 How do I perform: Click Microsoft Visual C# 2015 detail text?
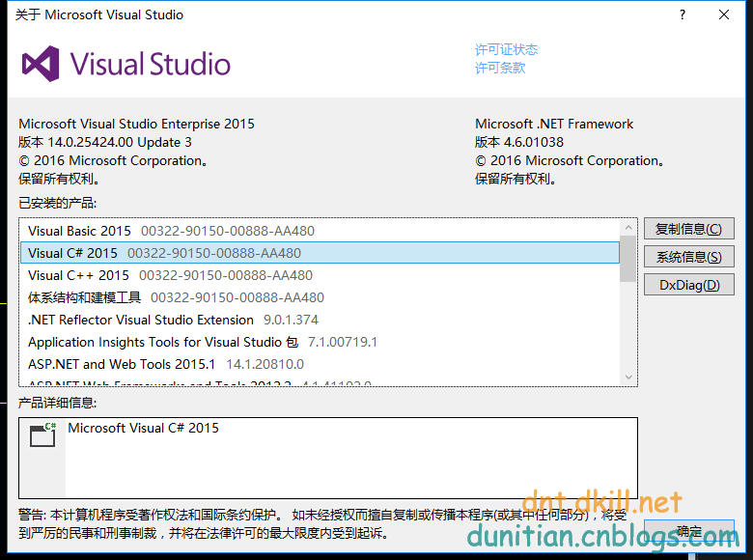coord(143,428)
